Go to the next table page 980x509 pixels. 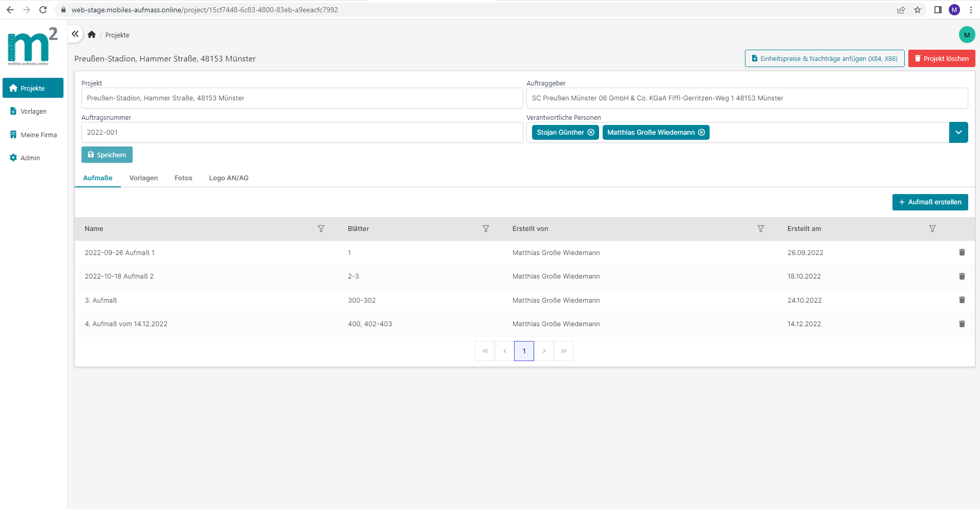pyautogui.click(x=544, y=351)
